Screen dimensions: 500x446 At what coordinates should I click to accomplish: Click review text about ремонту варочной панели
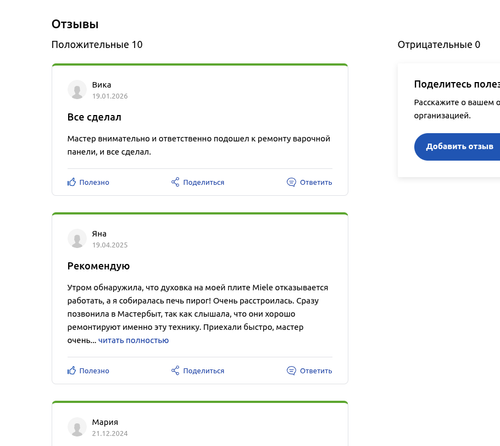click(199, 145)
